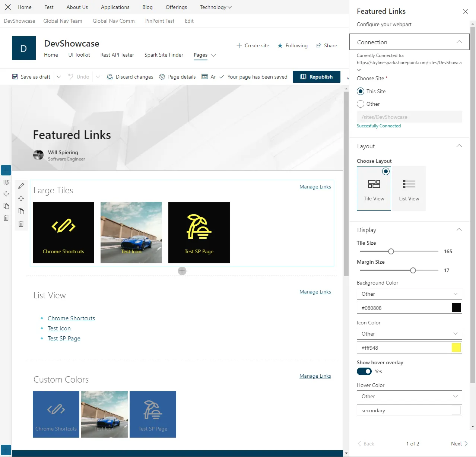Click the white hover color swatch
This screenshot has width=476, height=457.
[456, 410]
